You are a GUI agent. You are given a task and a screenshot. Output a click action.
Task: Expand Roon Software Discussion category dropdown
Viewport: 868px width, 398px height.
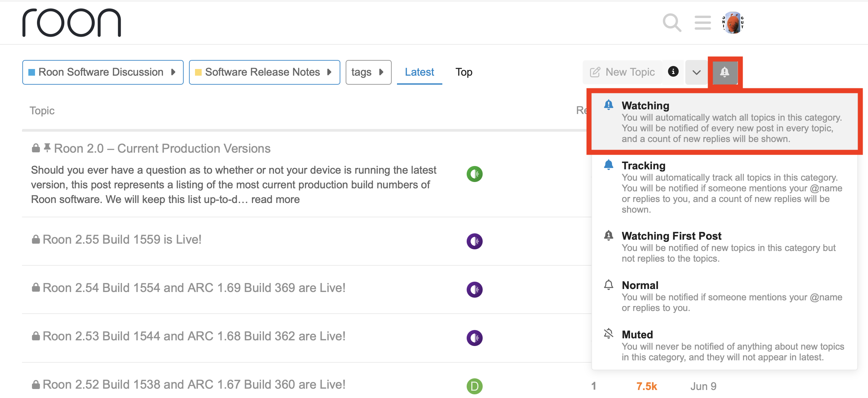(103, 72)
